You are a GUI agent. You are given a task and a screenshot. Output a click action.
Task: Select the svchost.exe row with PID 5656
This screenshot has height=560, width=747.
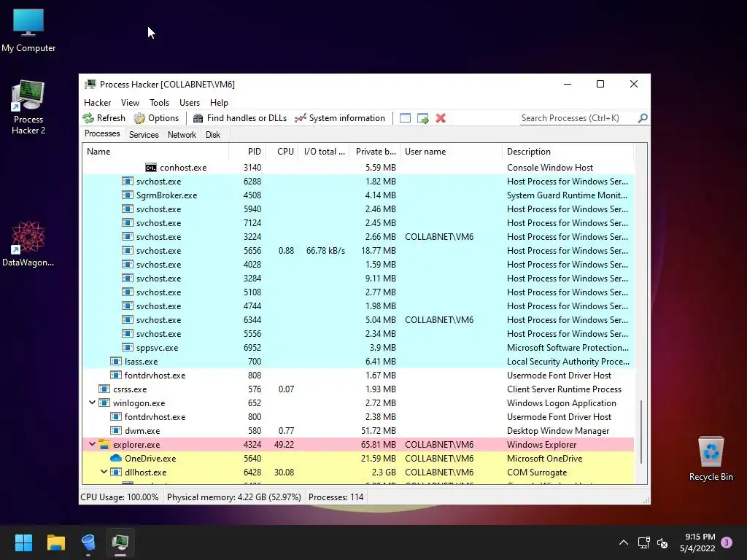click(358, 251)
